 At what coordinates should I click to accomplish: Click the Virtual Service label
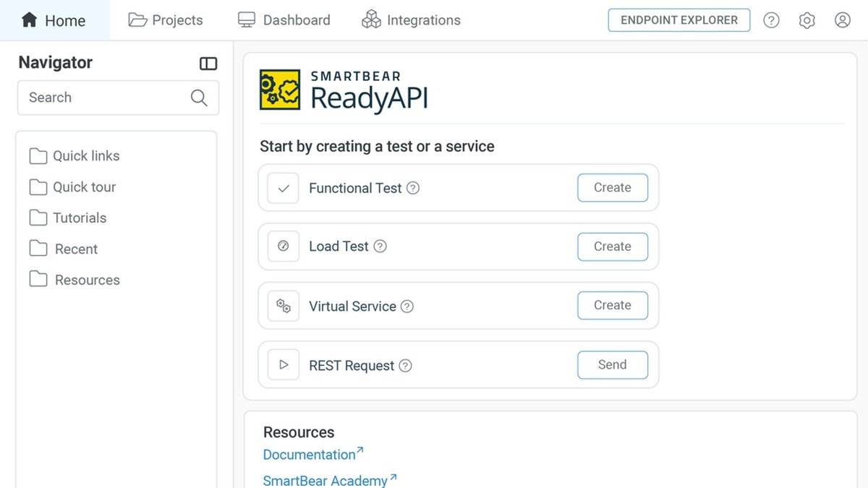click(352, 307)
